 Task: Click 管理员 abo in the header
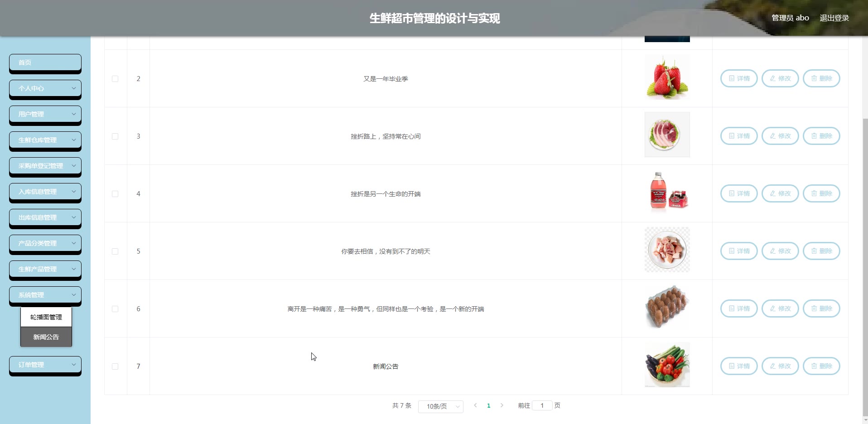pos(790,18)
